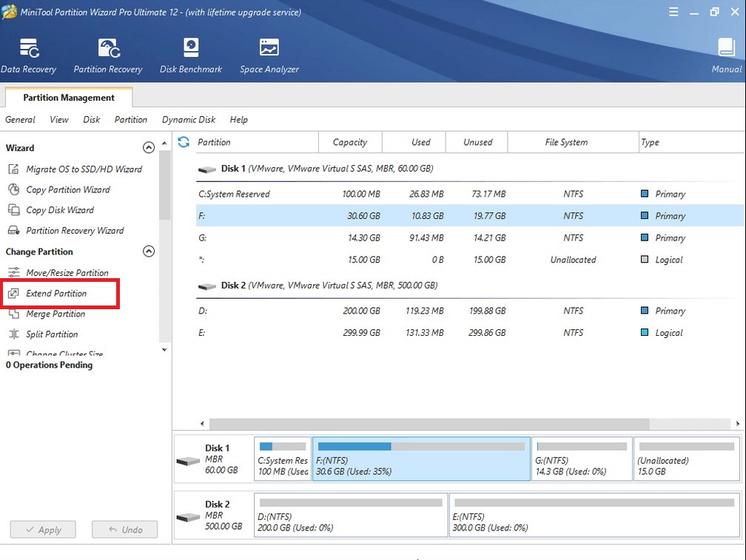Sort by the Used column header

click(x=414, y=142)
